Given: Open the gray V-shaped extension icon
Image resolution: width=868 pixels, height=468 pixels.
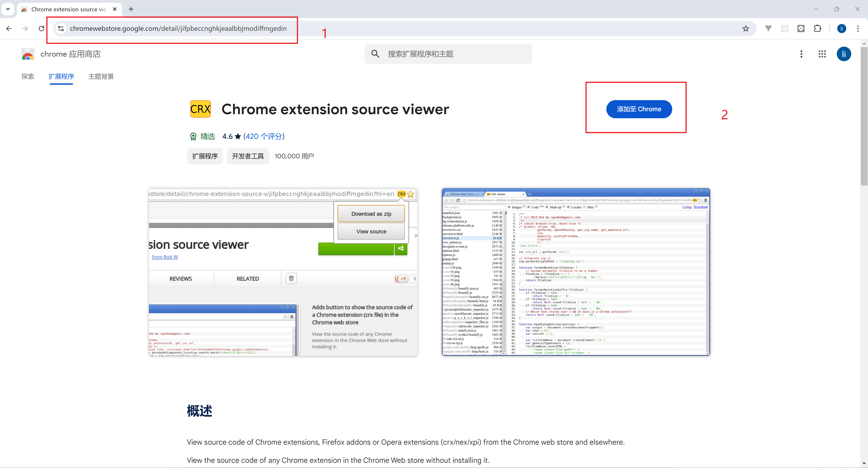Looking at the screenshot, I should [768, 29].
